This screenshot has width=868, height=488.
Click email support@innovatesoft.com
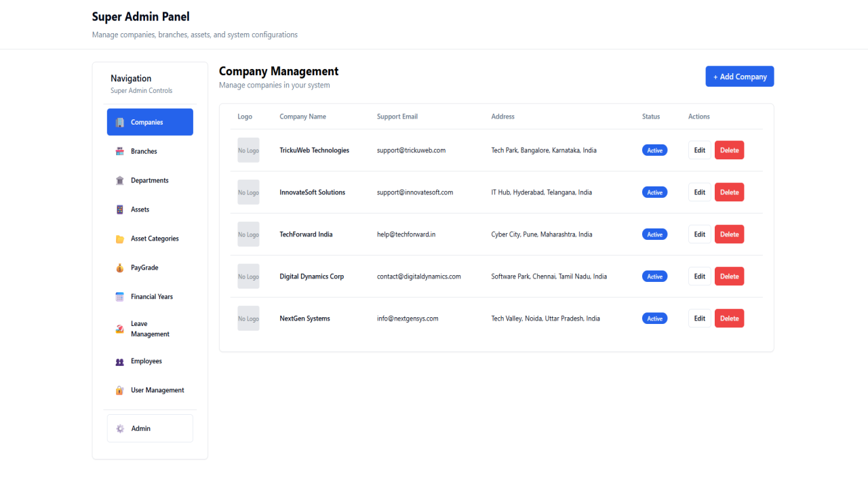[x=415, y=192]
